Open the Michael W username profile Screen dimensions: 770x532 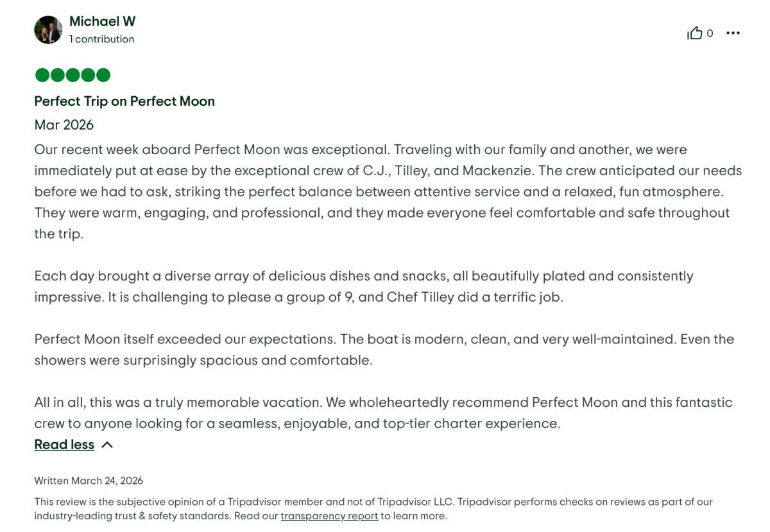click(x=102, y=21)
